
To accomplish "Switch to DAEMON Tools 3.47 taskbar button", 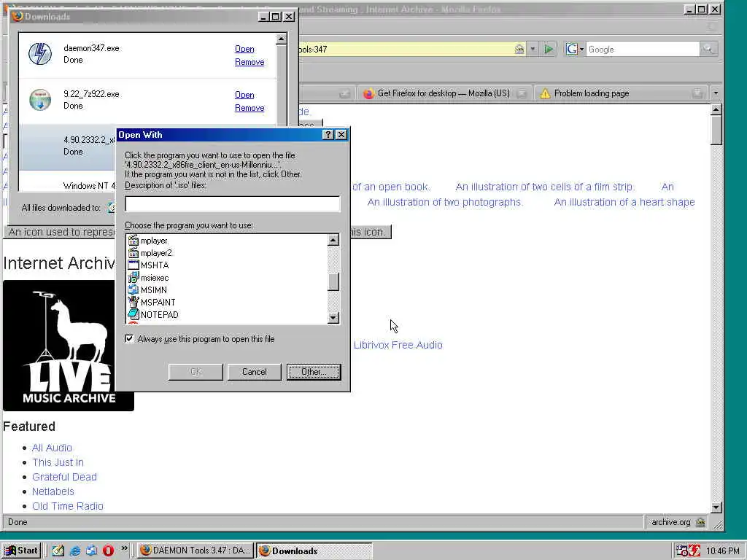I will point(196,551).
